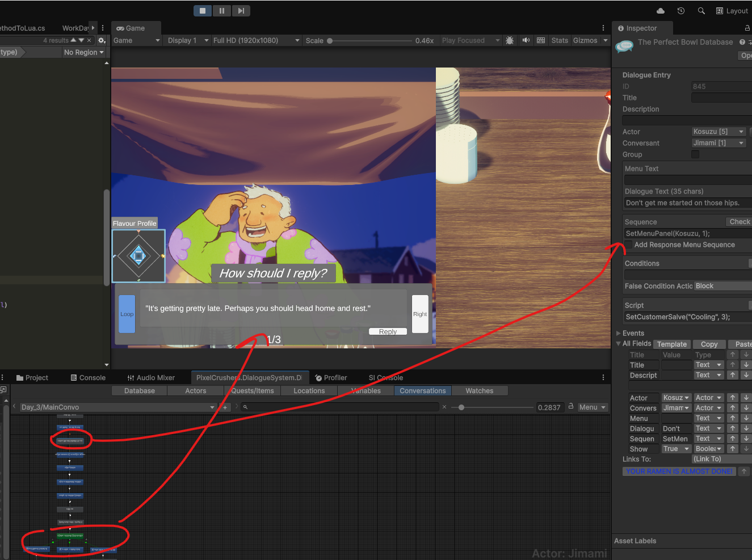Open the Day_3/MainConvo conversation dropdown

click(x=118, y=407)
